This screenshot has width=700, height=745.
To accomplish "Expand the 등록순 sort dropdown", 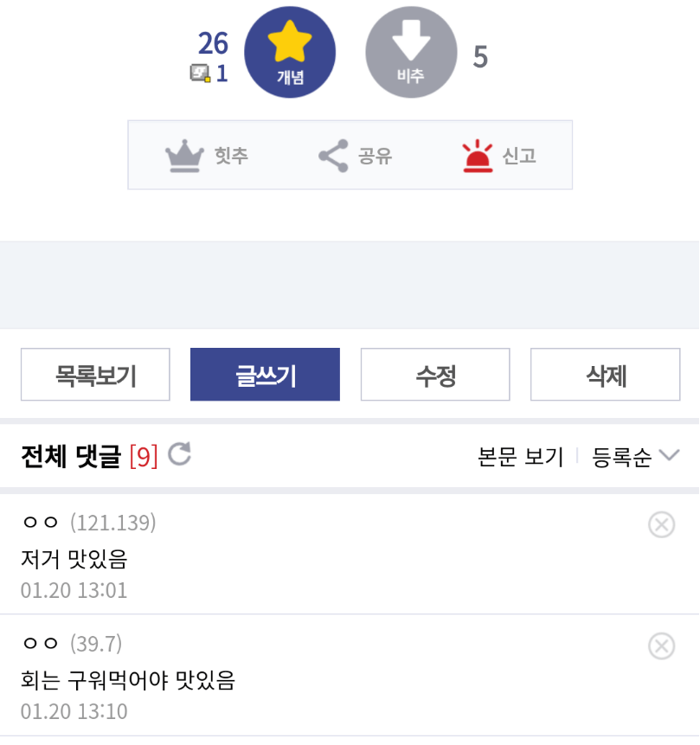I will (x=635, y=457).
